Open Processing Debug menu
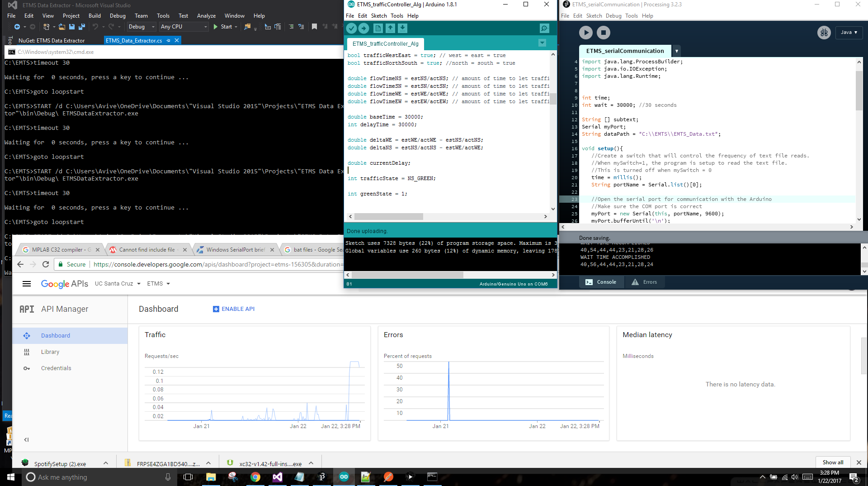This screenshot has height=486, width=868. (x=613, y=16)
